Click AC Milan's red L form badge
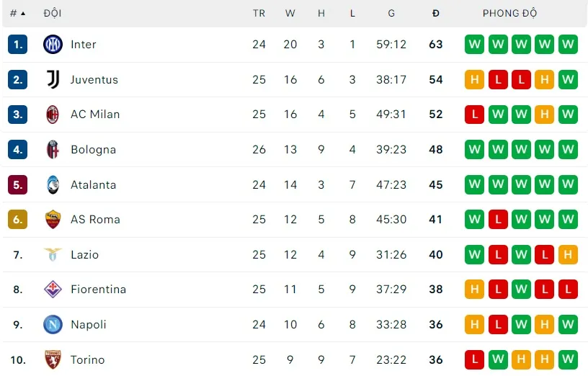The image size is (588, 376). coord(474,115)
